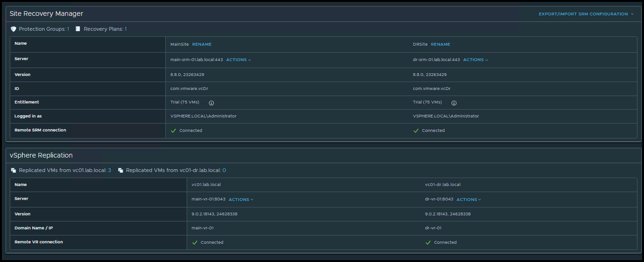Open Protection Groups count link
This screenshot has height=262, width=644.
(x=68, y=29)
